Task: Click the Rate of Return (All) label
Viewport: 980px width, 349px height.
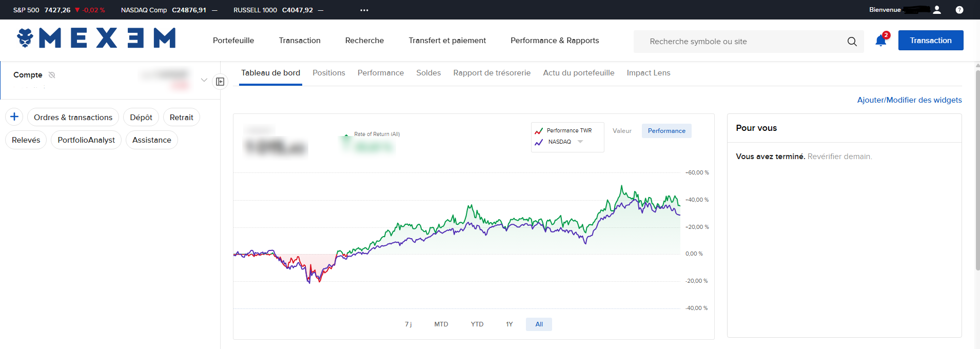Action: [x=377, y=134]
